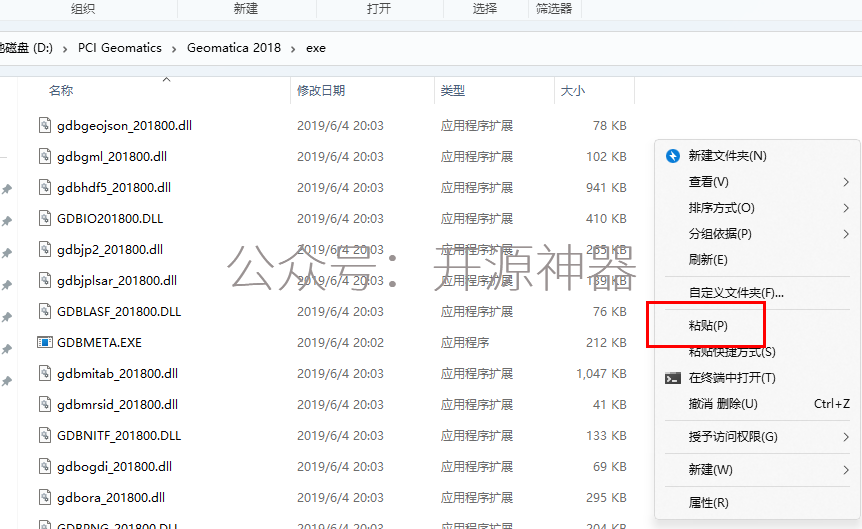Expand the 查看(V) submenu arrow
This screenshot has height=529, width=862.
point(846,182)
